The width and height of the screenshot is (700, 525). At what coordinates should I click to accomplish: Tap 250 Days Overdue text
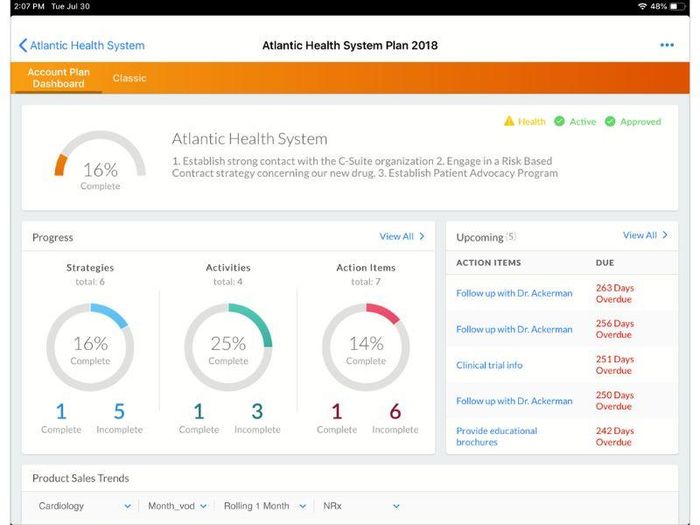point(615,401)
